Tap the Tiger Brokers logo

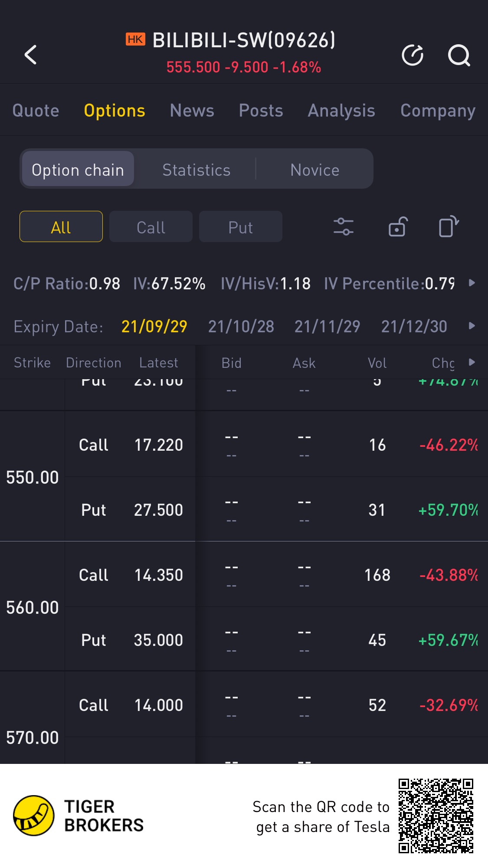coord(34,816)
